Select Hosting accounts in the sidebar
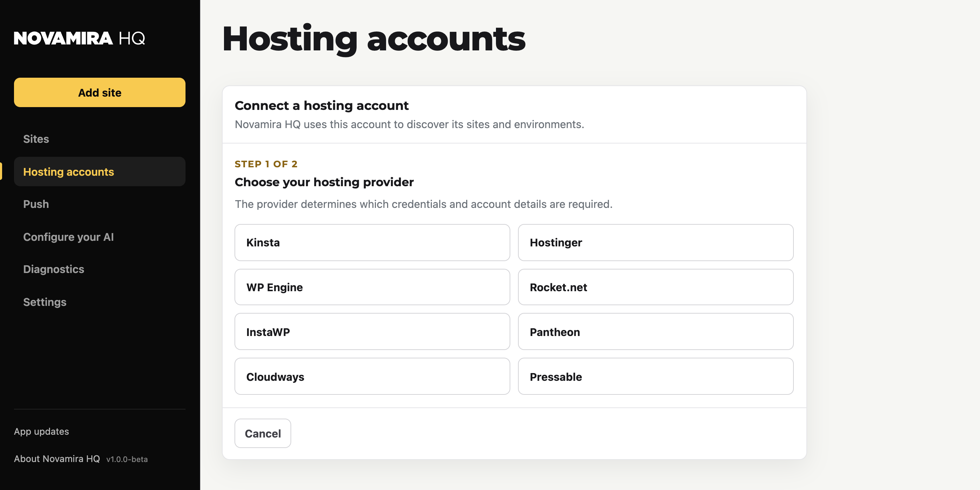Viewport: 980px width, 490px height. click(x=100, y=171)
